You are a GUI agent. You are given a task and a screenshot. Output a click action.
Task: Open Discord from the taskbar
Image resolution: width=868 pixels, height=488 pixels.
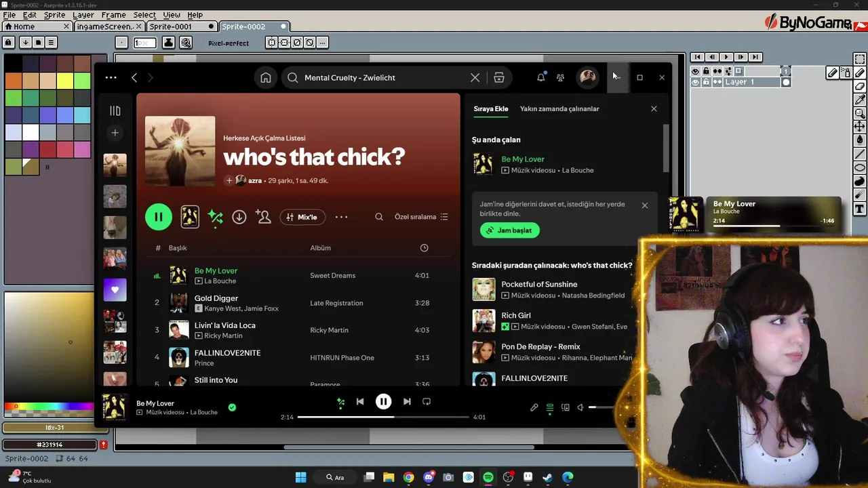tap(429, 477)
